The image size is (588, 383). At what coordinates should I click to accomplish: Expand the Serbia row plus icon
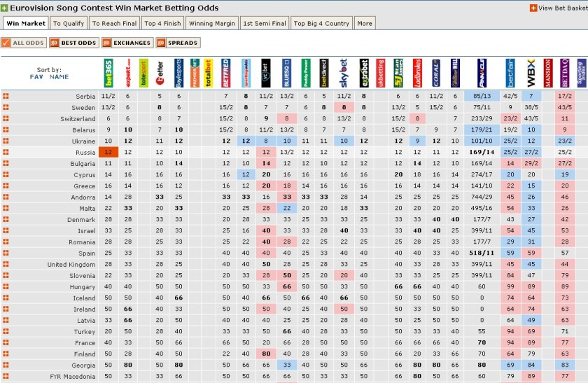[x=6, y=96]
